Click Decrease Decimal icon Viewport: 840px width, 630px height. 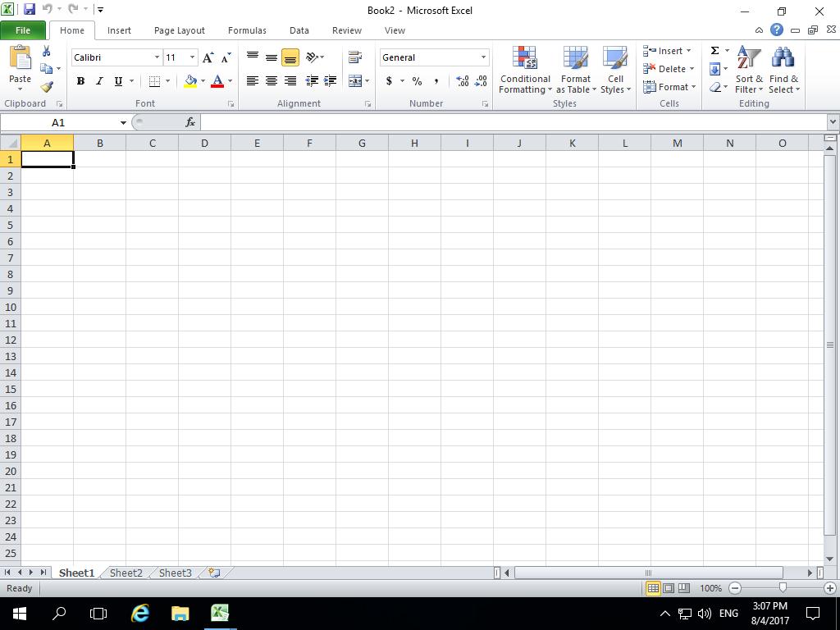click(481, 81)
